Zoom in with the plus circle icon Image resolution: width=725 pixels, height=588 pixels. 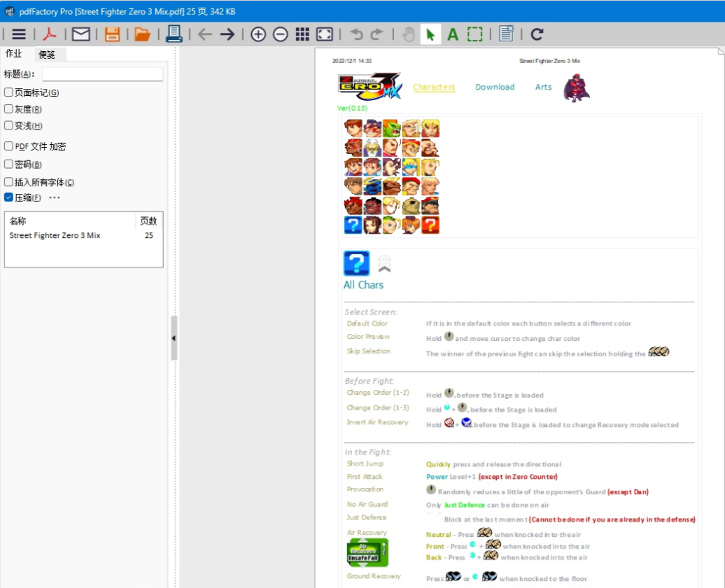click(258, 34)
